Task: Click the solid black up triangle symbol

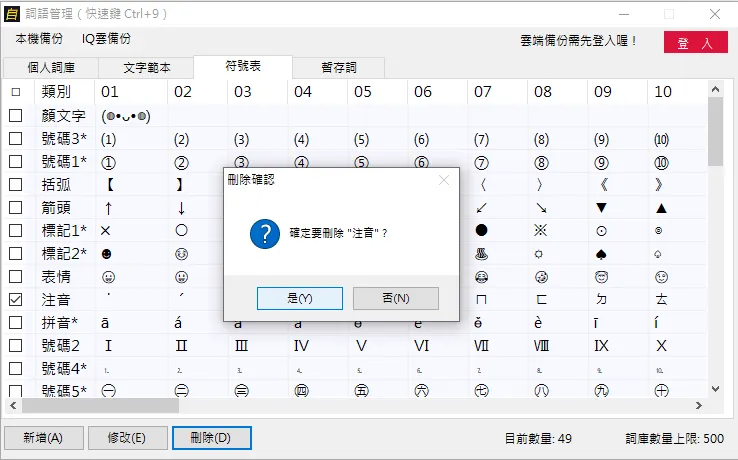Action: (660, 208)
